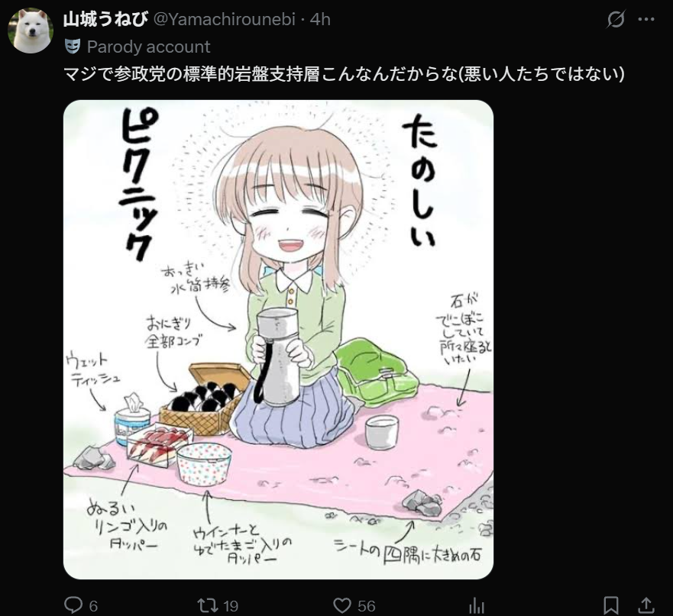Open the three-dot more options menu

coord(646,19)
